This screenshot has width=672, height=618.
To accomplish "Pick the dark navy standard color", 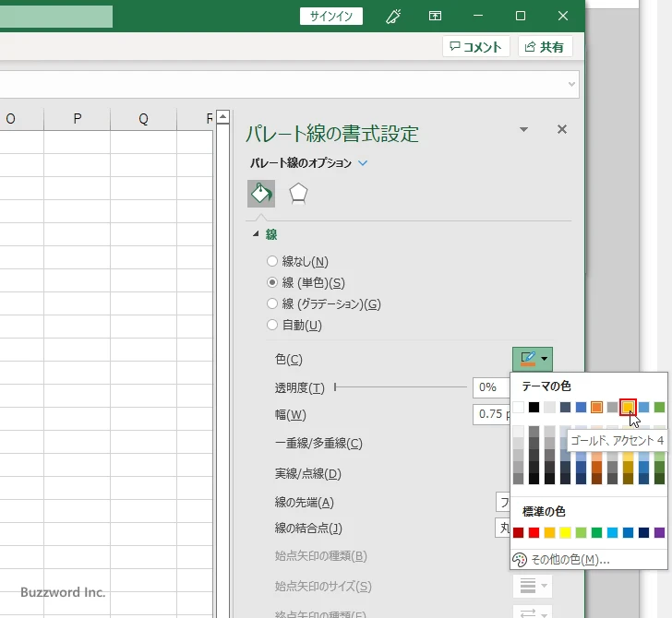I will [643, 532].
